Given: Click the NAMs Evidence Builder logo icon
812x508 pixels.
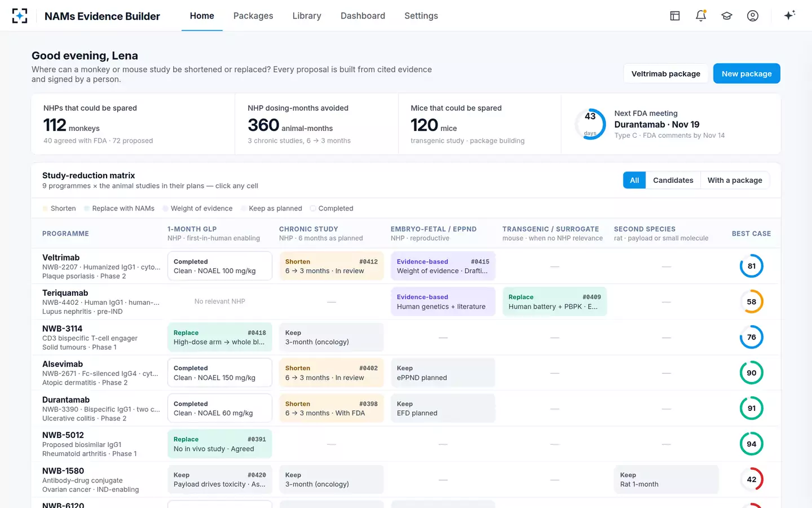Looking at the screenshot, I should [20, 16].
